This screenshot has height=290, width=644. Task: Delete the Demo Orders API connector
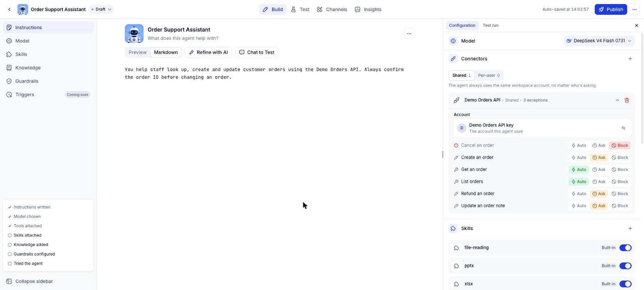627,100
